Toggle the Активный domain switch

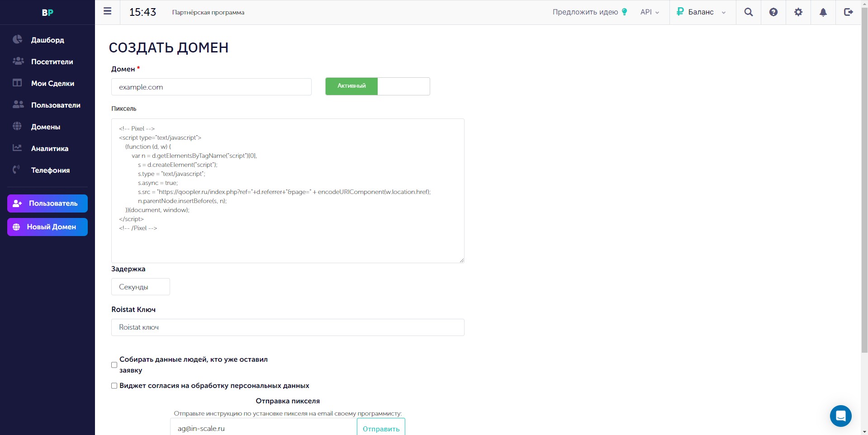(x=377, y=86)
